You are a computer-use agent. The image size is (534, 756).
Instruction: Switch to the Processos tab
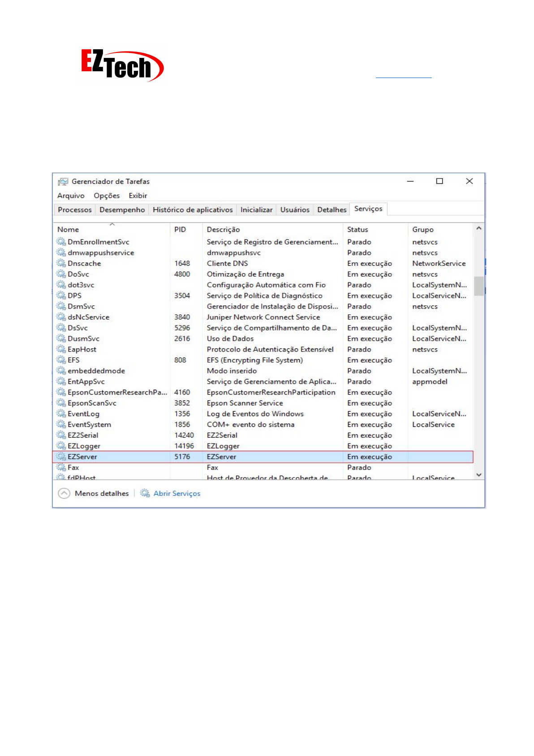75,210
